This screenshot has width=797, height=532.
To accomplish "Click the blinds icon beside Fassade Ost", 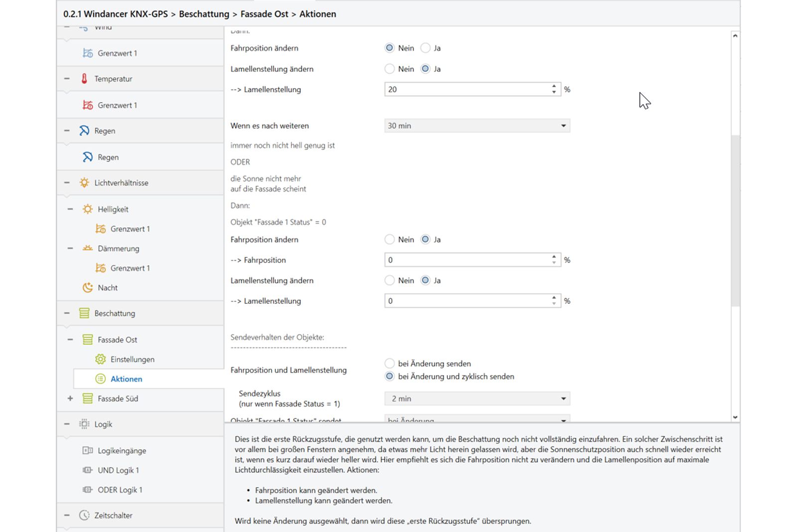I will (88, 340).
